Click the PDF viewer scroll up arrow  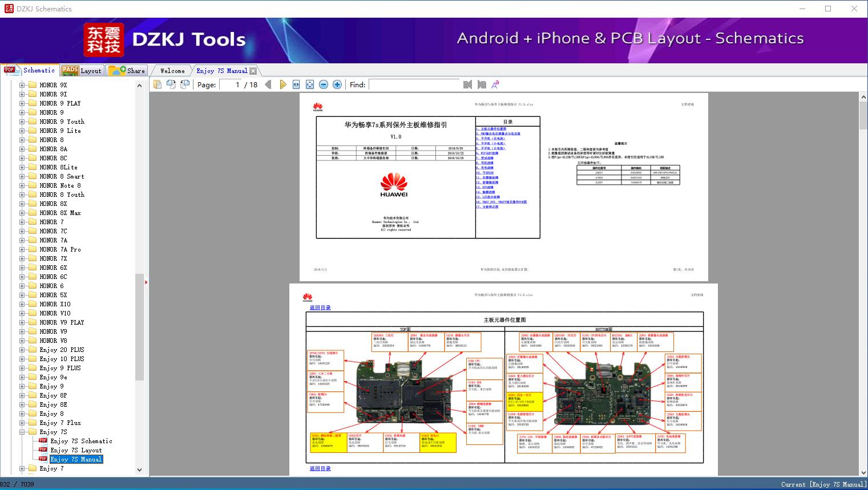tap(863, 97)
